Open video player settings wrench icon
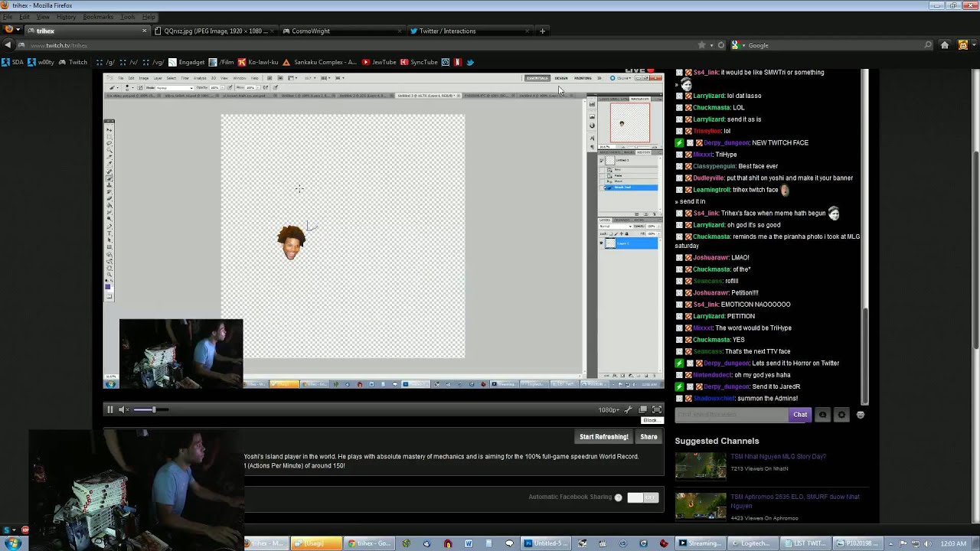The image size is (980, 551). [x=629, y=410]
